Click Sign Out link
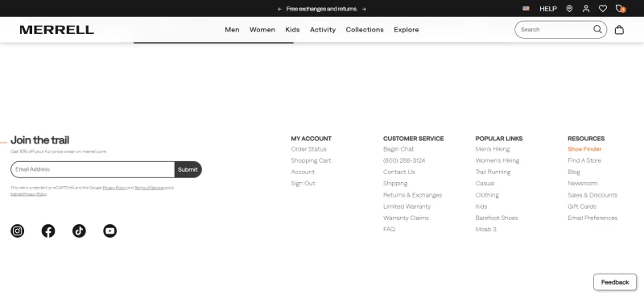 coord(303,184)
